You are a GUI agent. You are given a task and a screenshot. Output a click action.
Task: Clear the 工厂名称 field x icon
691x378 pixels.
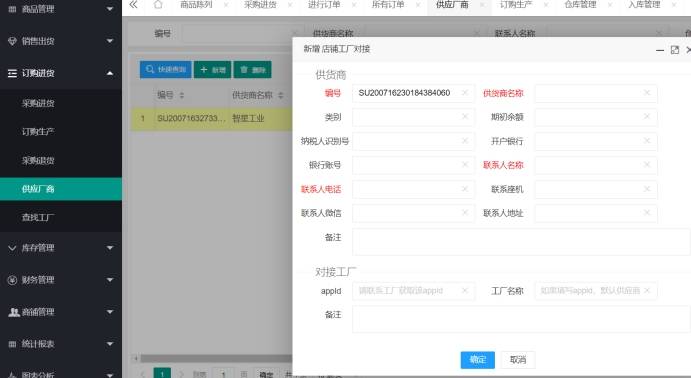click(x=646, y=290)
